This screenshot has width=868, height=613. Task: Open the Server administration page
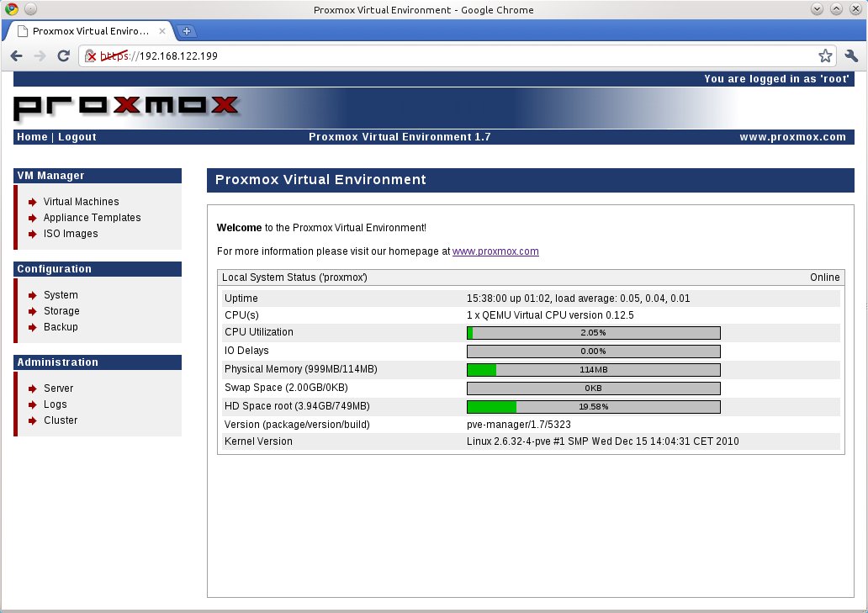(x=58, y=388)
